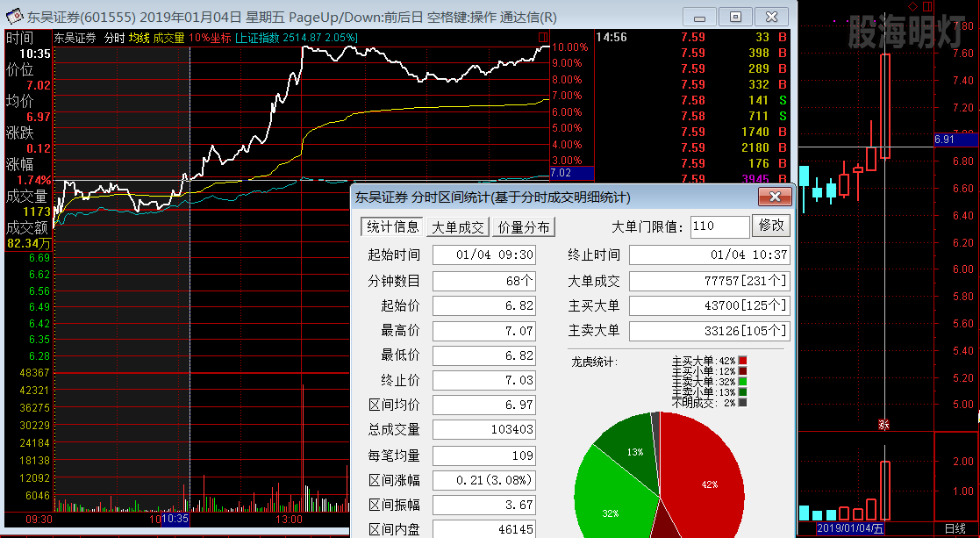Click the 1740 volume tick entry
This screenshot has width=980, height=538.
coord(755,132)
